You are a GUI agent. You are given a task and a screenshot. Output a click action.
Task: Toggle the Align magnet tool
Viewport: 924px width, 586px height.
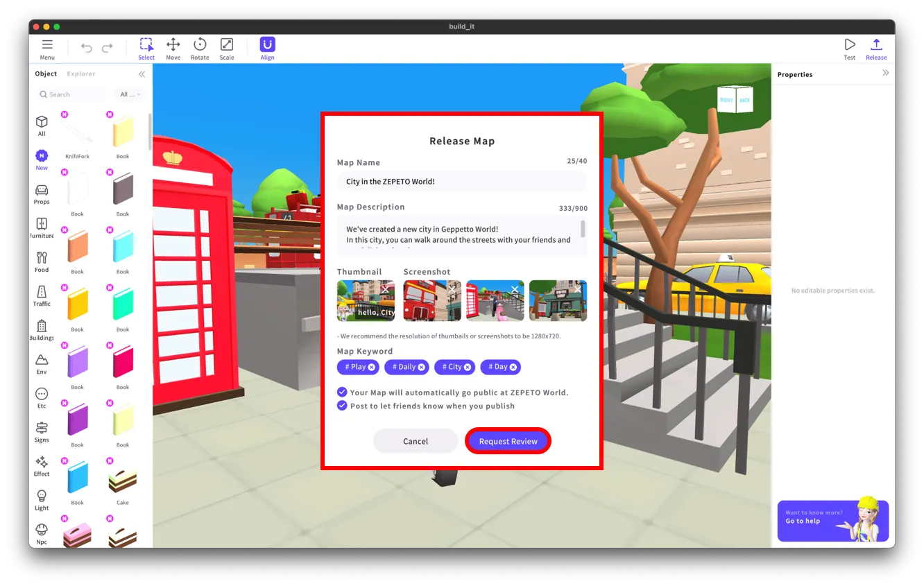[267, 49]
